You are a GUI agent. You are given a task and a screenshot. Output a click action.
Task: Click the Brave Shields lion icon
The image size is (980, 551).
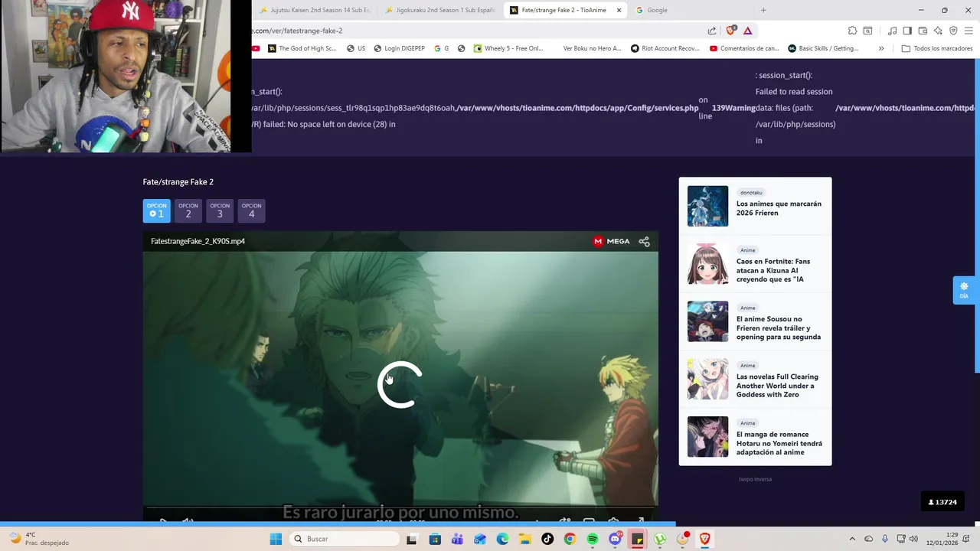coord(730,31)
